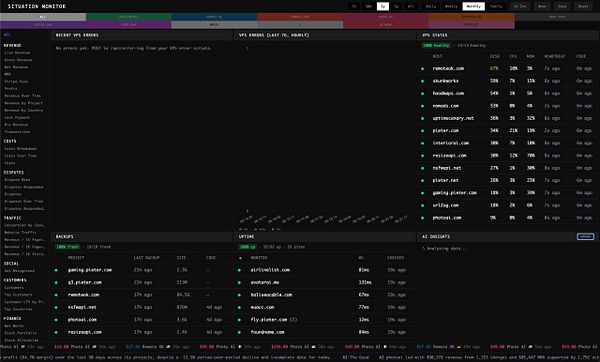Open Net Worth in sidebar
Viewport: 600px width, 362px height.
[x=14, y=326]
